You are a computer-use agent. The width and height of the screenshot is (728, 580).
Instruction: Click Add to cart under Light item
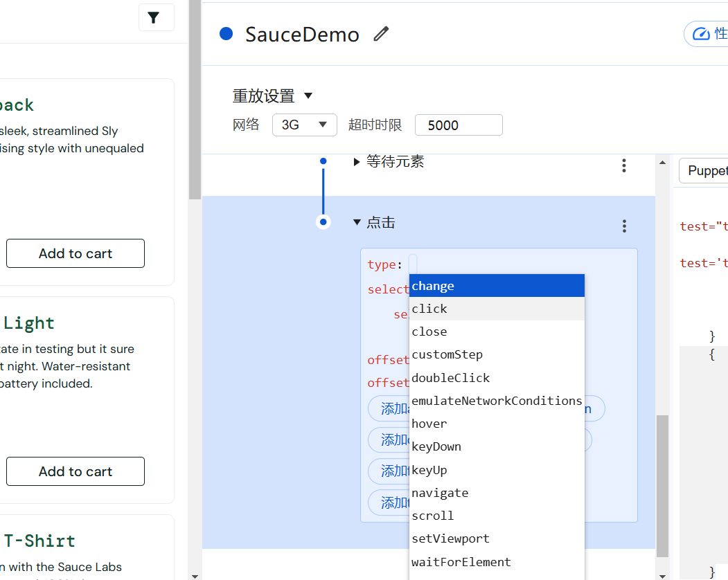click(x=76, y=471)
